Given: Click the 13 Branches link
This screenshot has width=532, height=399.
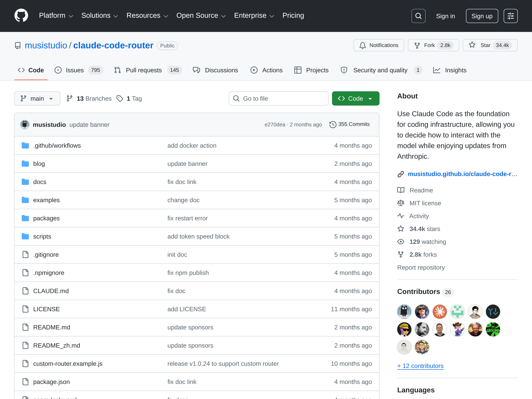Looking at the screenshot, I should coord(89,99).
